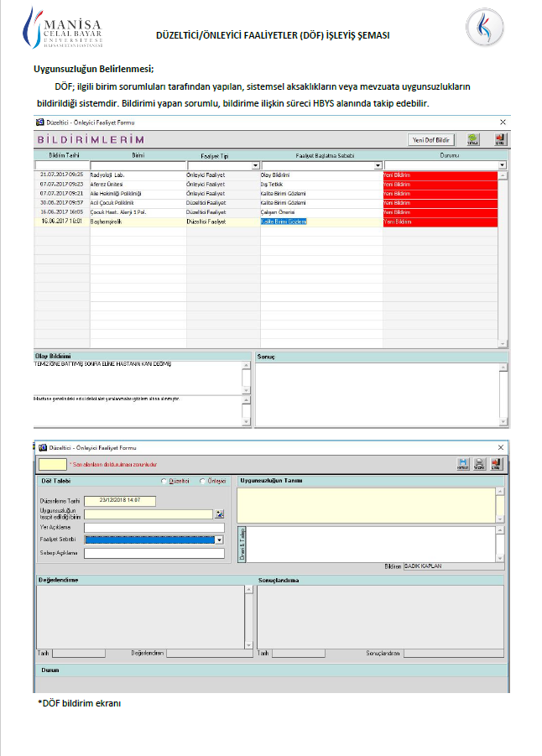Click the red exit icon in Bildirimlerim
The height and width of the screenshot is (756, 542).
499,139
